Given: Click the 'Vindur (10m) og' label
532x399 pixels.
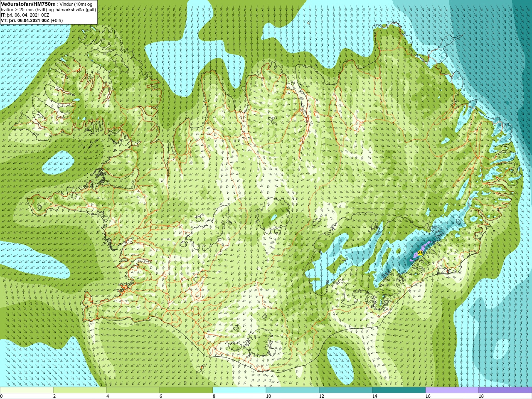Looking at the screenshot, I should [76, 4].
